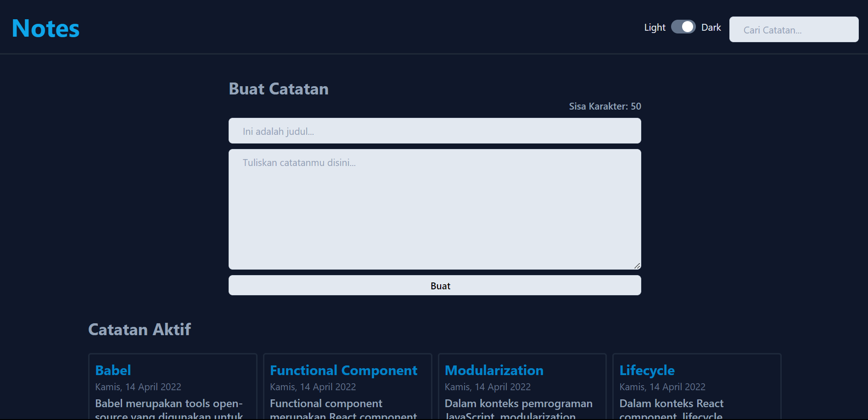Click the Catatan Aktif section heading
Image resolution: width=868 pixels, height=420 pixels.
[x=140, y=329]
